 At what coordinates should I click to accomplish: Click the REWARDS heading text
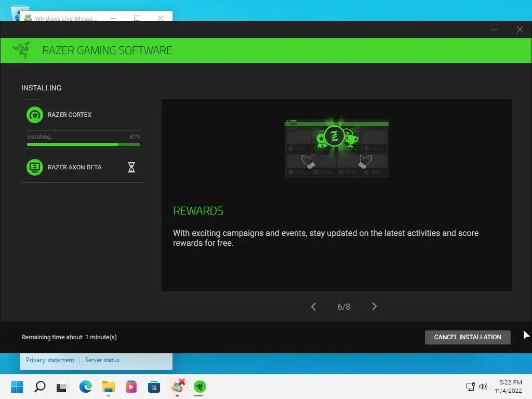[x=198, y=211]
